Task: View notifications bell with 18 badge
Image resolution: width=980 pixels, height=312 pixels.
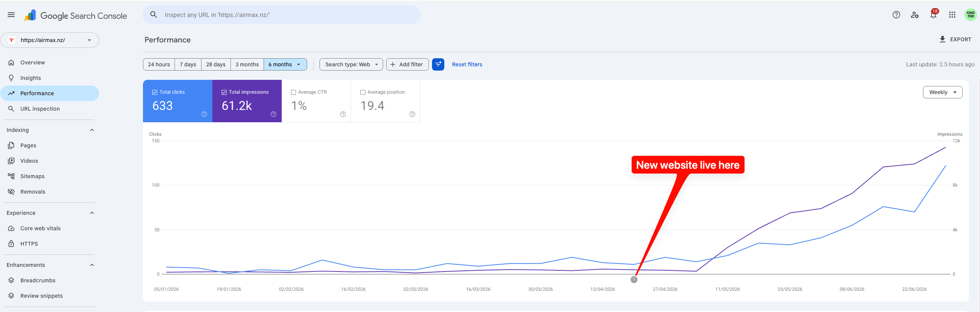Action: 933,15
